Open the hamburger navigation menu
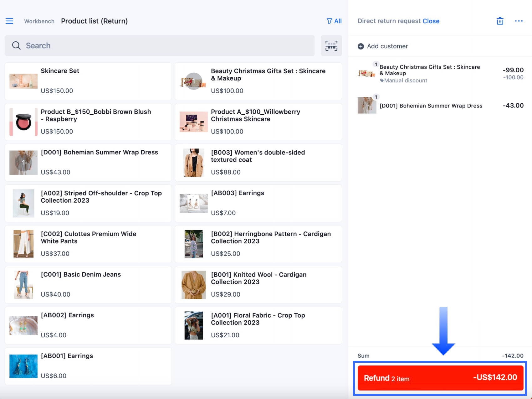Image resolution: width=532 pixels, height=399 pixels. coord(9,21)
